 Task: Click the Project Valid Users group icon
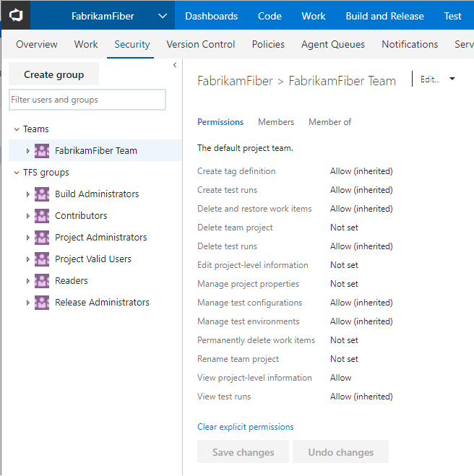click(42, 259)
